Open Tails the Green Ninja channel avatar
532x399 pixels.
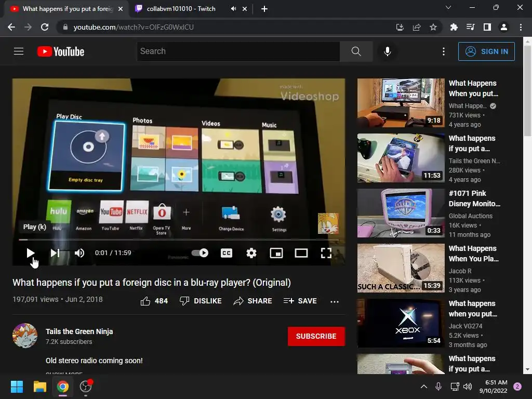[x=25, y=336]
